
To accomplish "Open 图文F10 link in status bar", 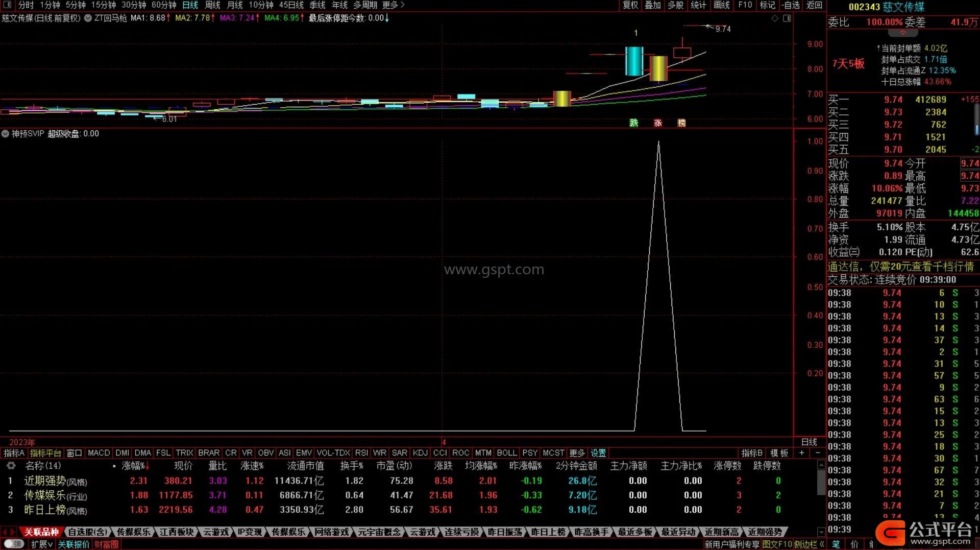I will point(777,544).
